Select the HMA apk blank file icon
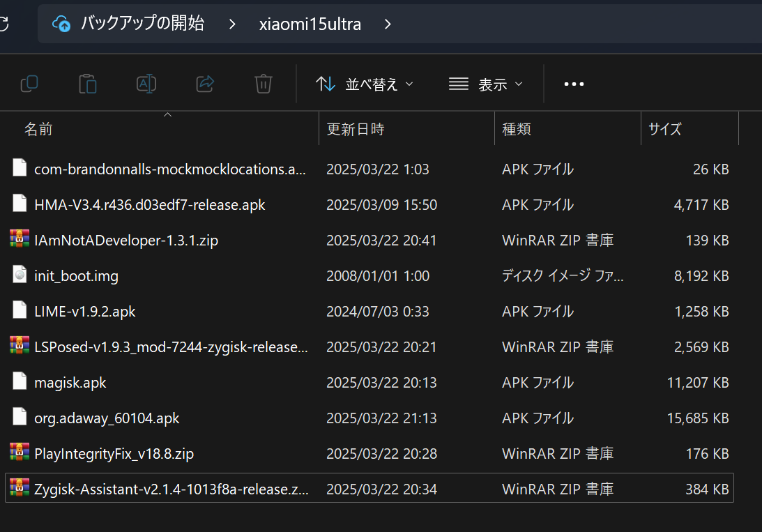The image size is (762, 532). [20, 203]
